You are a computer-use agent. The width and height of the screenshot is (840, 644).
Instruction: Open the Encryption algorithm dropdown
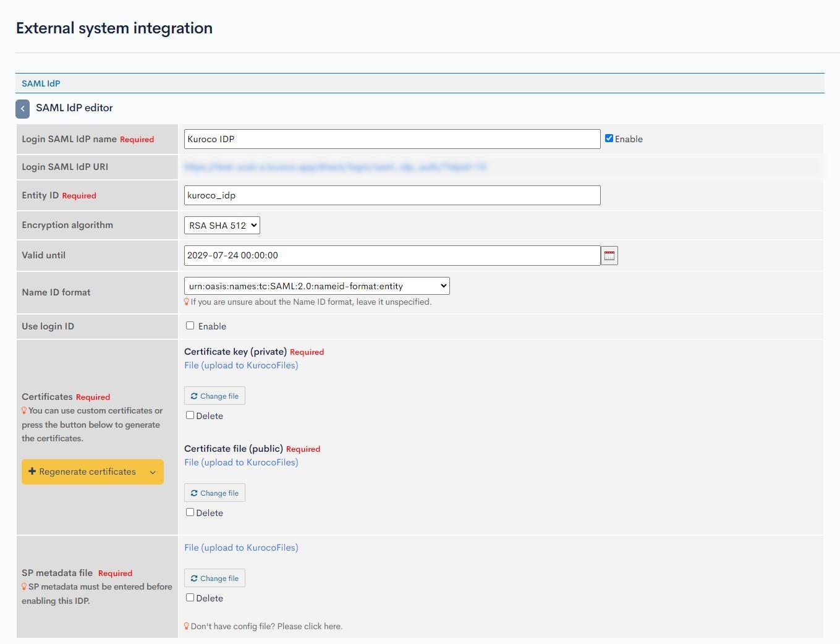(222, 226)
